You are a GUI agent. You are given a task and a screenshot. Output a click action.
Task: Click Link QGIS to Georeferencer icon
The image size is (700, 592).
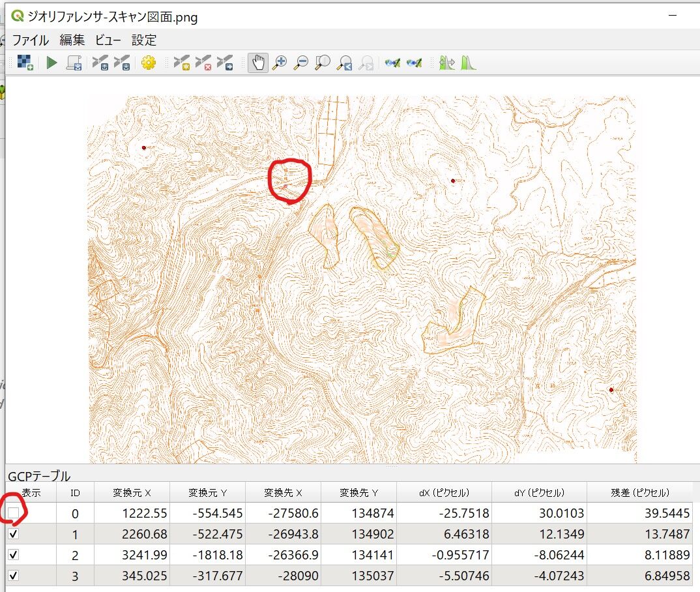coord(415,63)
